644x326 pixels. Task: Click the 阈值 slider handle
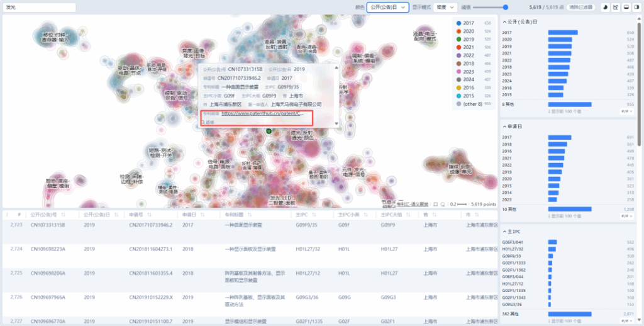click(x=506, y=7)
